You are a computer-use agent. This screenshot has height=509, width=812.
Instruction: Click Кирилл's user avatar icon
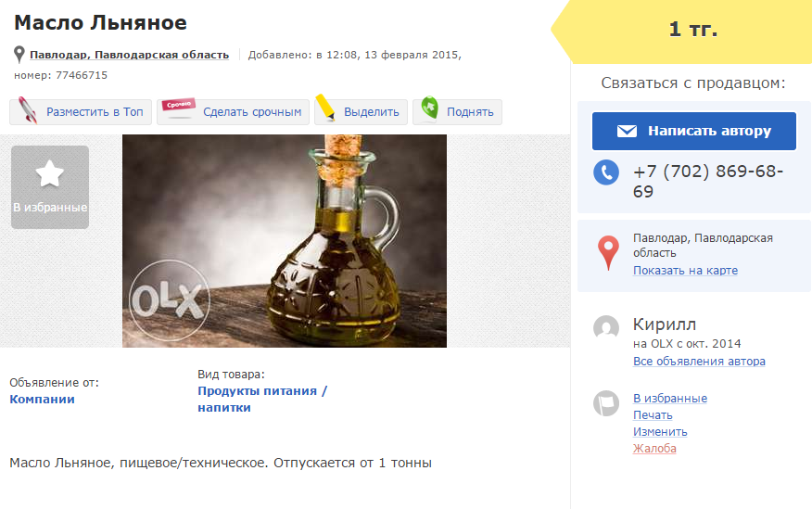pos(606,328)
